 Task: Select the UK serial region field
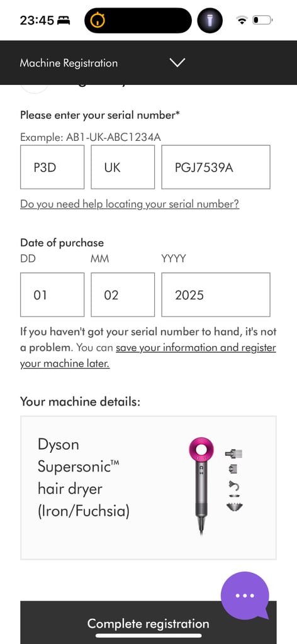click(x=123, y=167)
